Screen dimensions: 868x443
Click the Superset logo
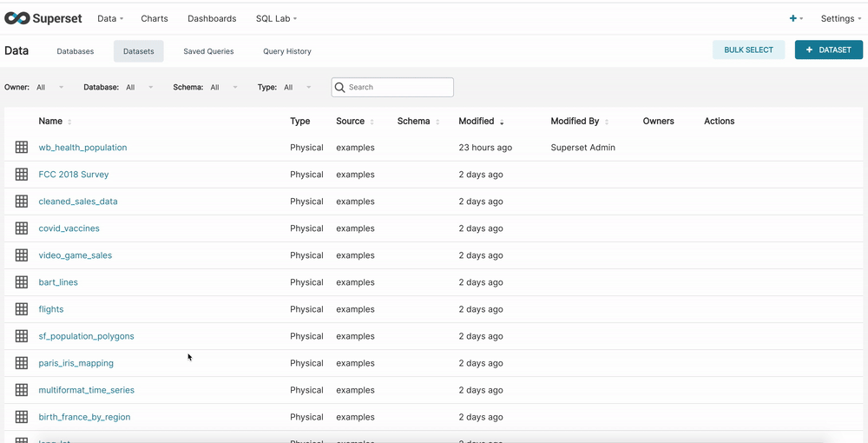[x=43, y=18]
